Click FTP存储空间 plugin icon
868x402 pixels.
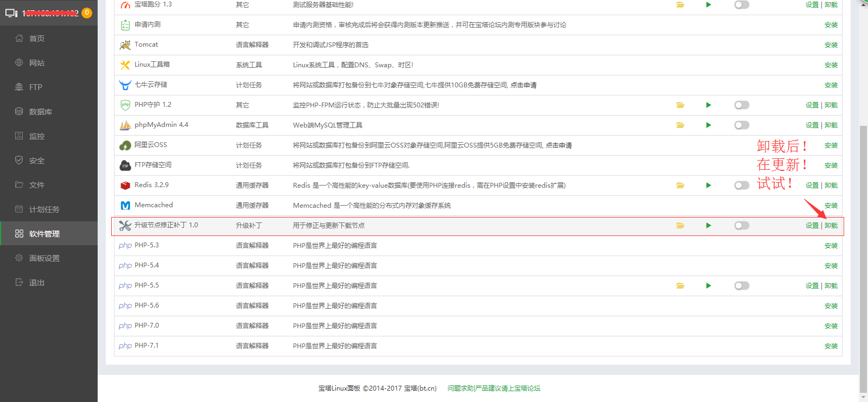(x=125, y=165)
